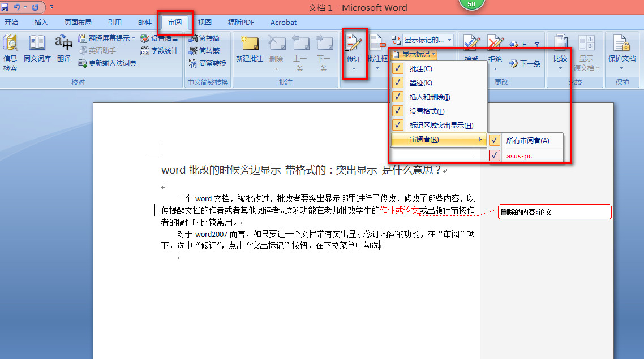Open the 同义词库 thesaurus
This screenshot has width=644, height=359.
37,49
